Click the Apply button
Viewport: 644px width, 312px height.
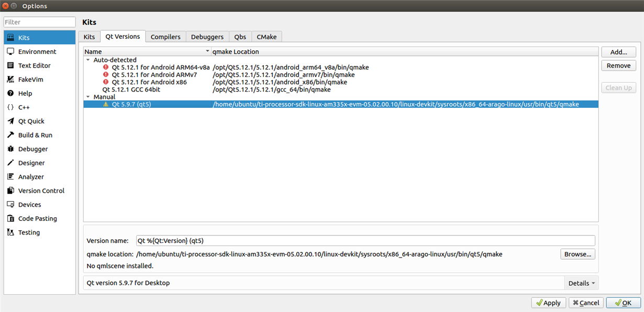coord(548,303)
